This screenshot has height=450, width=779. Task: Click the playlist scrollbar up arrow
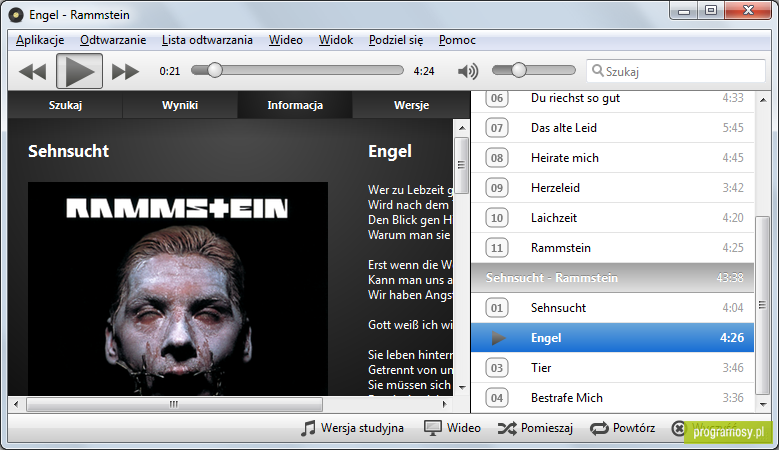coord(763,100)
